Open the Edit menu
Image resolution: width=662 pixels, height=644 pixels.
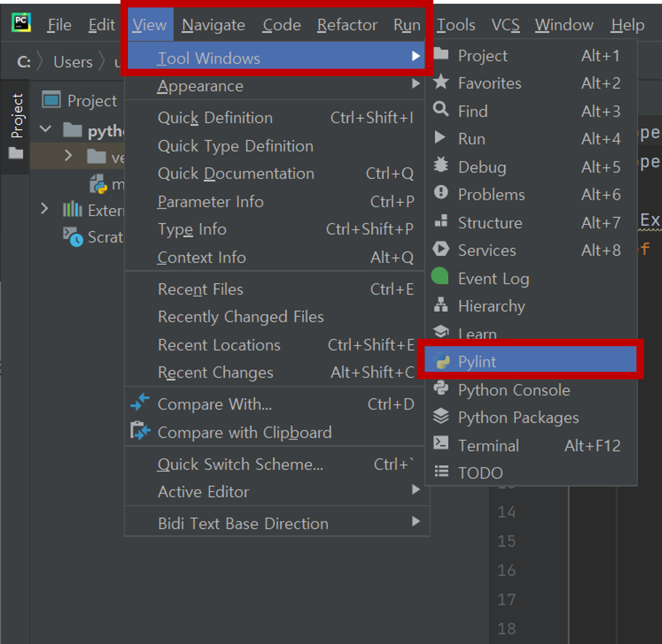pyautogui.click(x=101, y=25)
